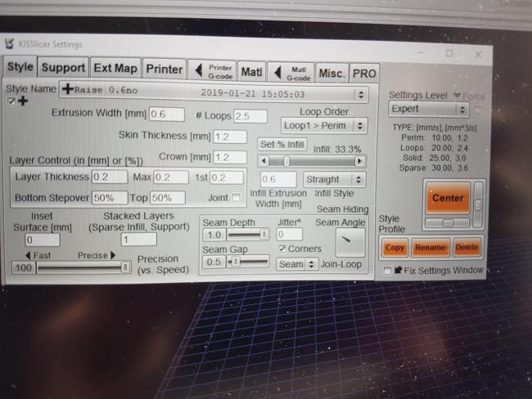Open the Printer G-code tab

[213, 71]
